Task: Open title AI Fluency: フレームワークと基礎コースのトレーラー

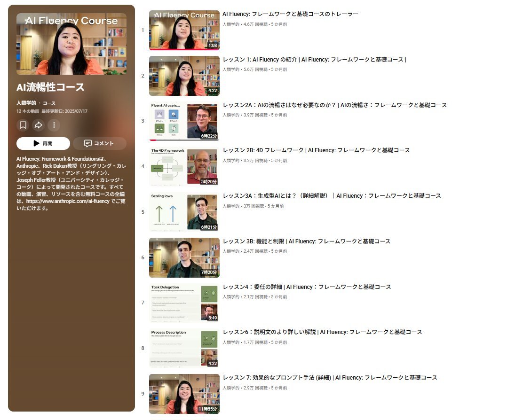Action: click(290, 14)
